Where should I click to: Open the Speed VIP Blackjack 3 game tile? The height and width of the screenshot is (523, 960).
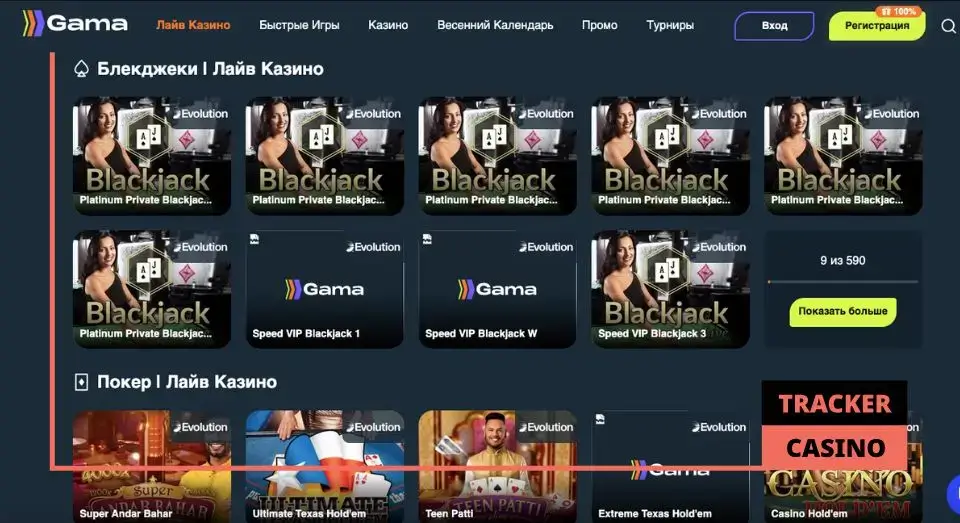(x=670, y=289)
